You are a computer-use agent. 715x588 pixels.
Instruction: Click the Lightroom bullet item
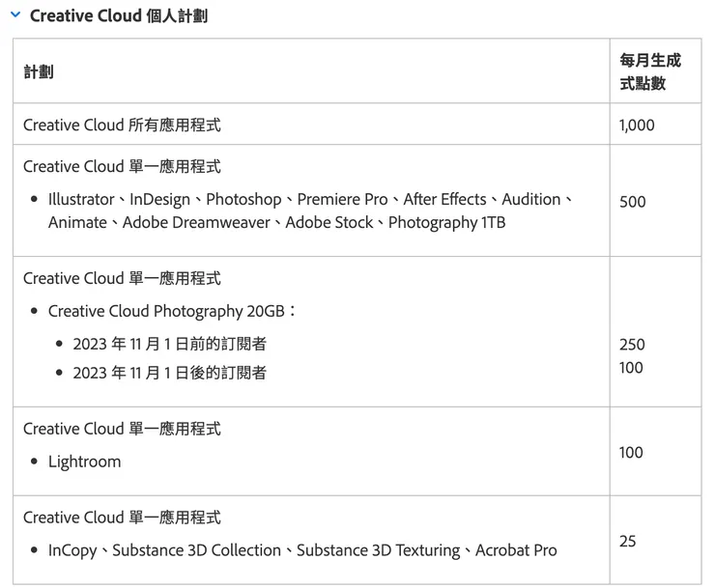click(x=84, y=462)
